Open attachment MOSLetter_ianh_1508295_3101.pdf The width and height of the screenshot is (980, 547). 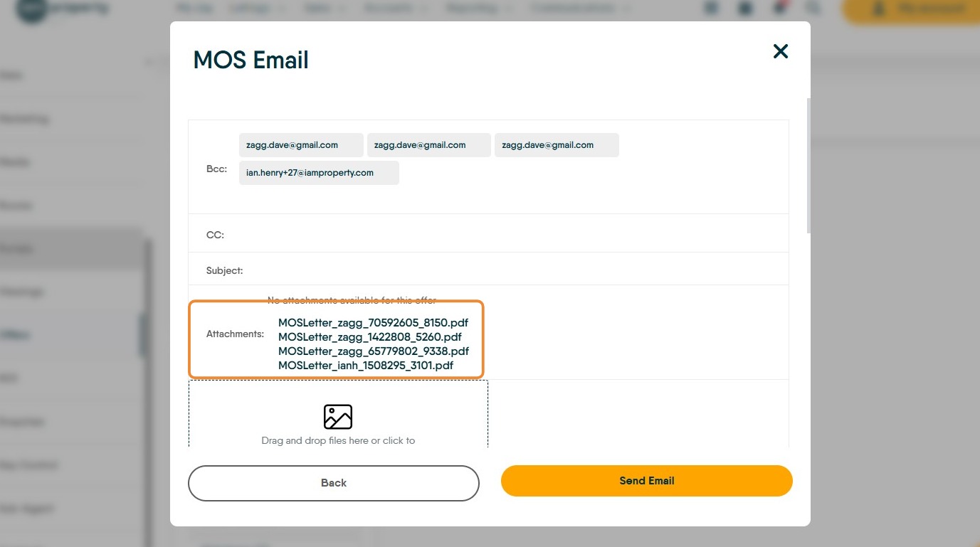click(365, 366)
